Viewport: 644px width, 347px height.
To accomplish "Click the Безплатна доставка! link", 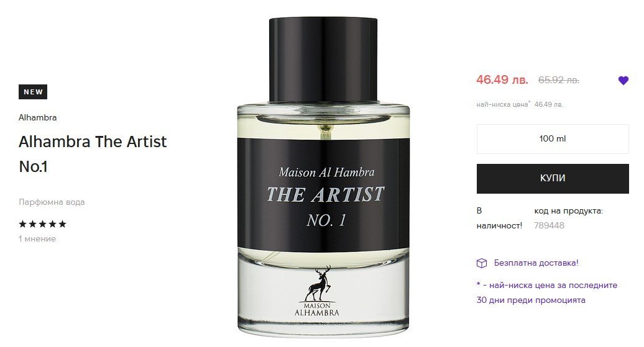I will pyautogui.click(x=536, y=263).
